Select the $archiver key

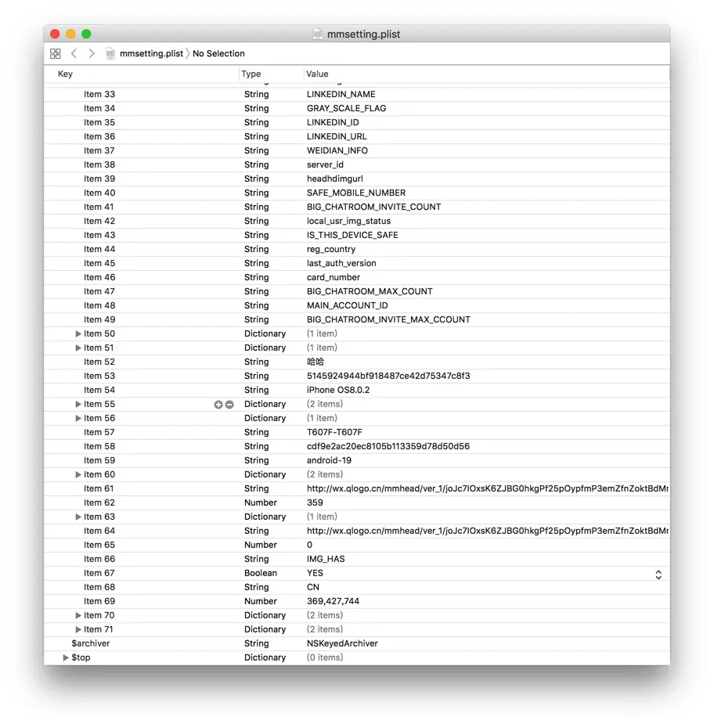(x=91, y=643)
